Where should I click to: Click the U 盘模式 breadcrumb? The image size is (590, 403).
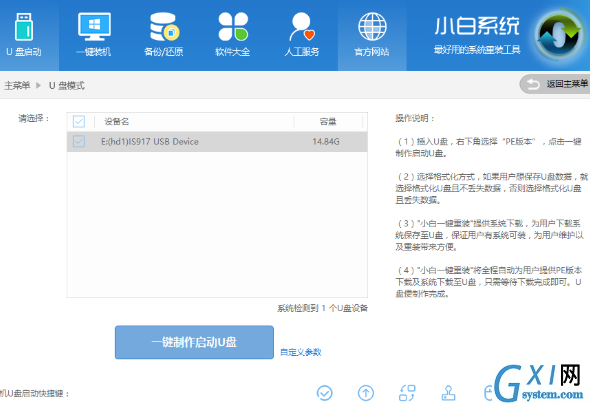(x=67, y=85)
